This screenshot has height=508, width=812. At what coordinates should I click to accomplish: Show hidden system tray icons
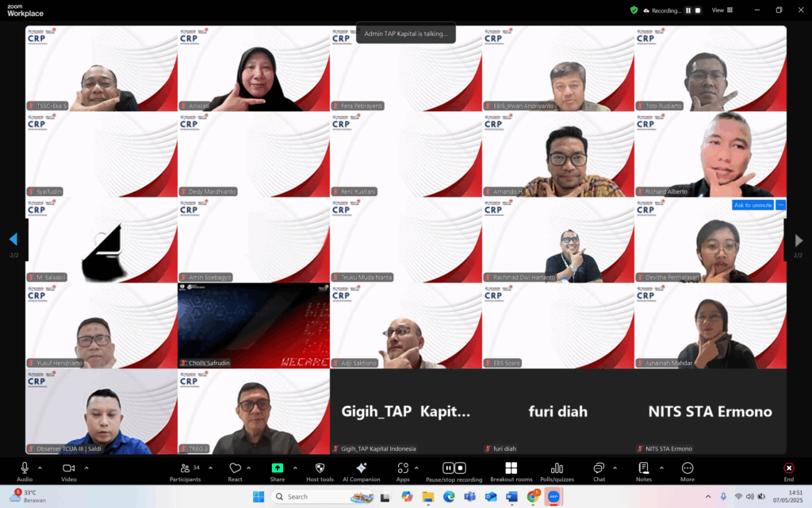click(708, 497)
